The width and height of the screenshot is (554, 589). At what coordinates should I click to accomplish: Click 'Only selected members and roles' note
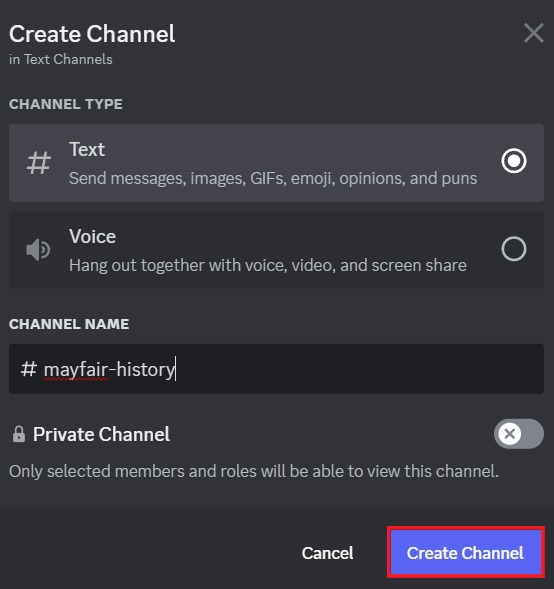pyautogui.click(x=254, y=471)
